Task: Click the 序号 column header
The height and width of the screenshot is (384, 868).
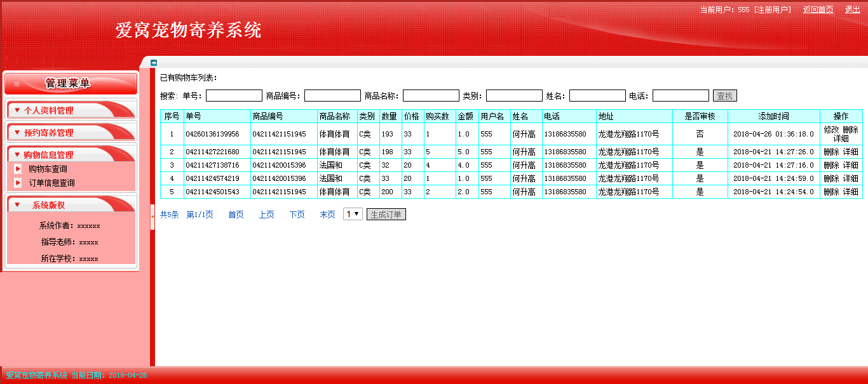Action: [172, 116]
